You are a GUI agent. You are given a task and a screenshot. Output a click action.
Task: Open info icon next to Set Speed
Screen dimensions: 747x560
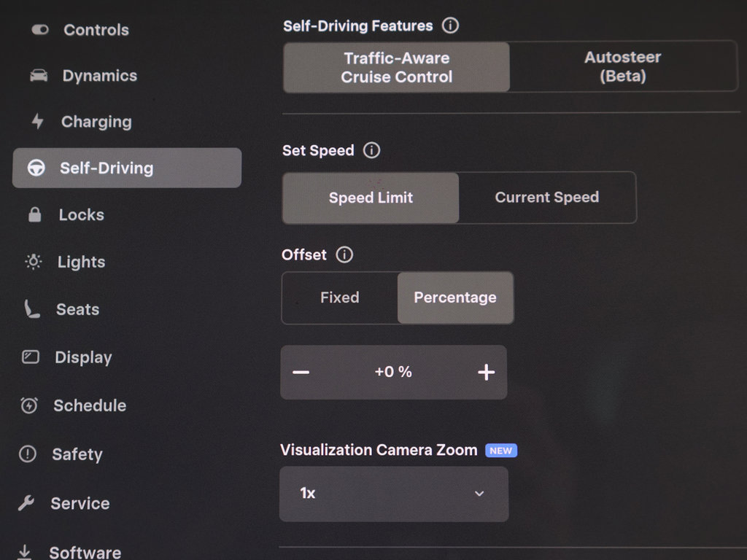coord(371,150)
